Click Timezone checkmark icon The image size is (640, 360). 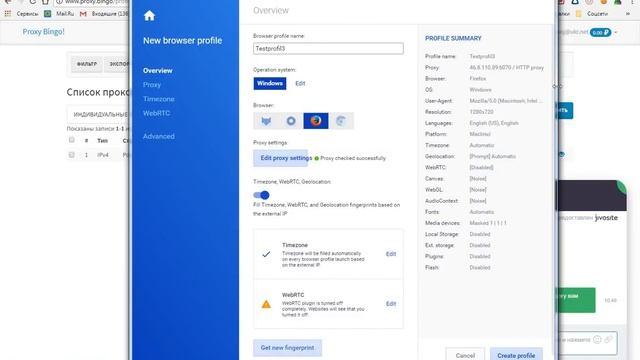[266, 254]
